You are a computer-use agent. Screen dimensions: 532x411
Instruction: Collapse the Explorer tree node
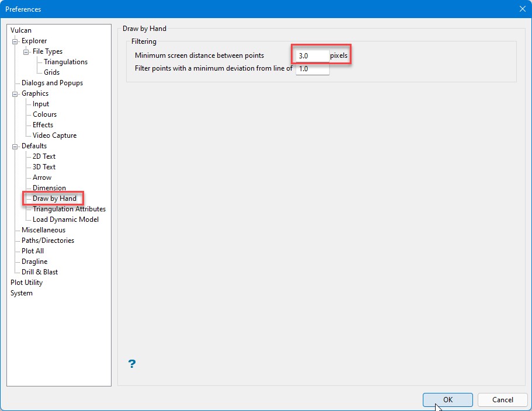pos(15,41)
